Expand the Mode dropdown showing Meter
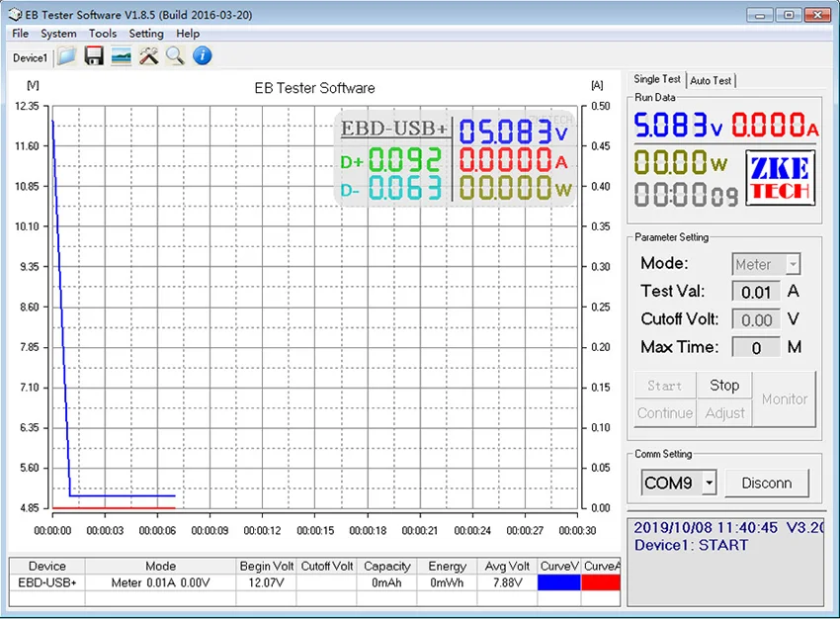 [792, 265]
